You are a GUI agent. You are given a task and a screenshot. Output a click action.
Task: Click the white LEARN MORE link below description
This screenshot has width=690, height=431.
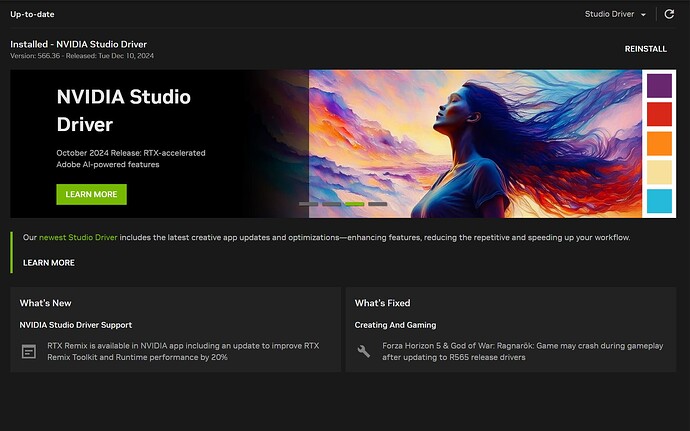point(49,263)
